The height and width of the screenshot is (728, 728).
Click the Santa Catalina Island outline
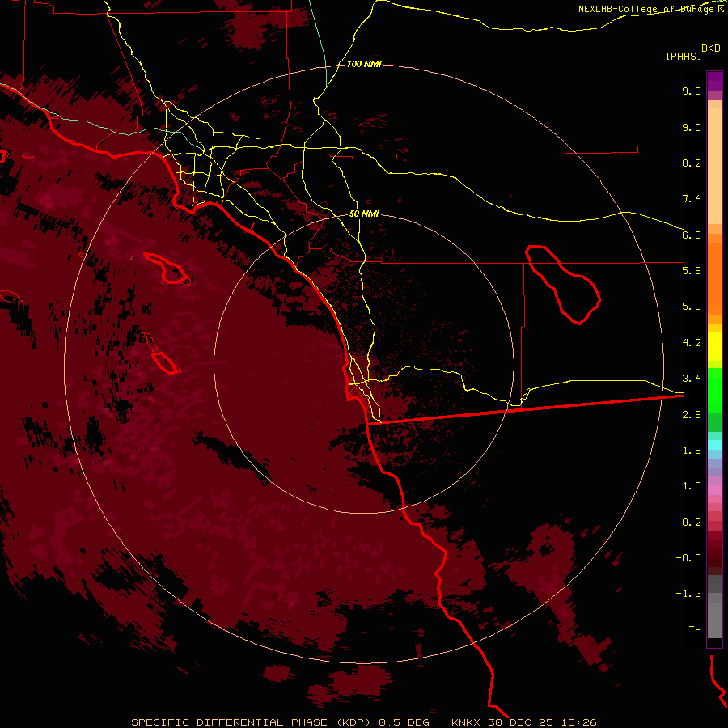pos(167,269)
